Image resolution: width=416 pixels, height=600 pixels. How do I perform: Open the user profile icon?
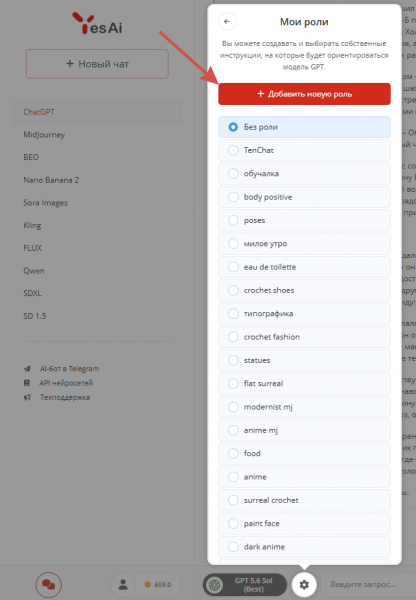coord(123,584)
